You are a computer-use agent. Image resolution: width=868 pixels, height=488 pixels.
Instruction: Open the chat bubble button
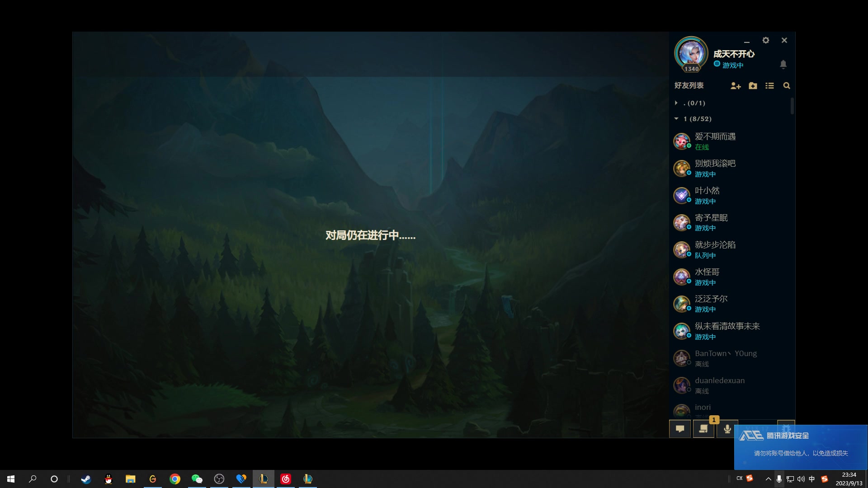[x=680, y=429]
